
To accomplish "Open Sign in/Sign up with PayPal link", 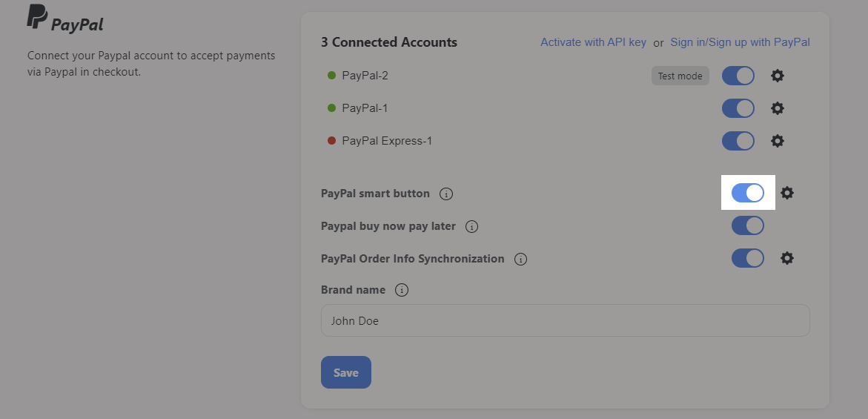I will (x=740, y=42).
